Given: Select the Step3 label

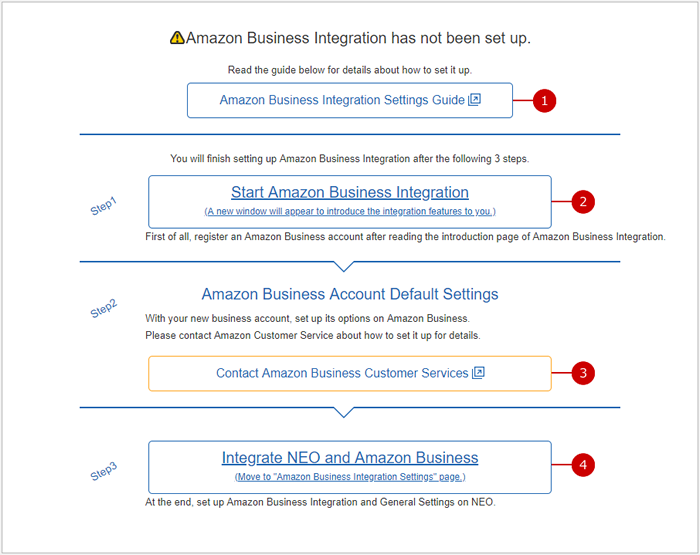Looking at the screenshot, I should pyautogui.click(x=103, y=472).
